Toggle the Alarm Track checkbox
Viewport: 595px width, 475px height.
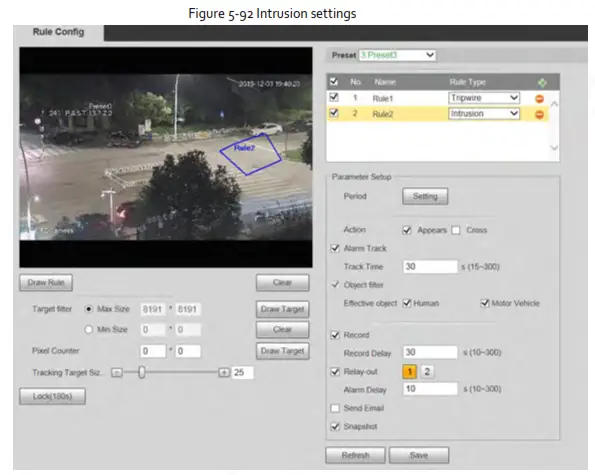tap(335, 249)
